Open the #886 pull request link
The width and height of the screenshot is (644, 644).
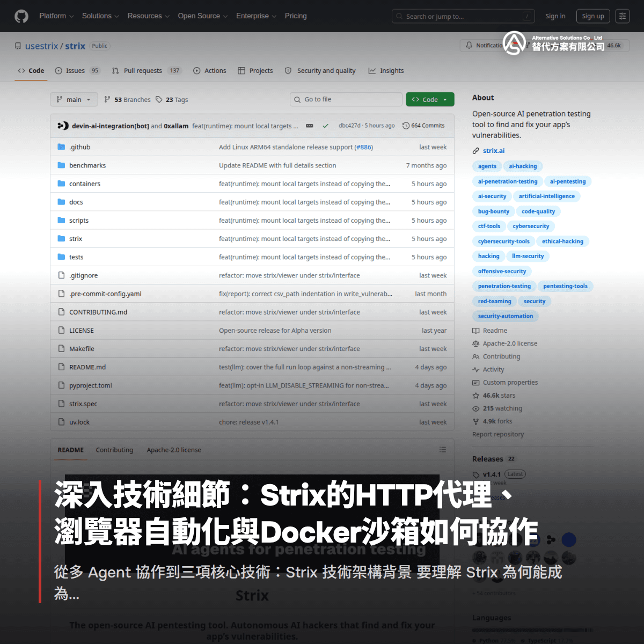click(364, 147)
